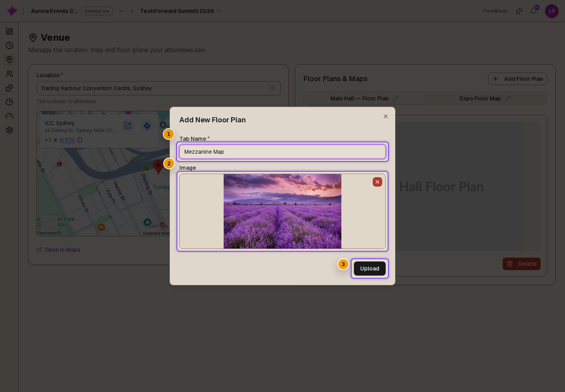Click the location pin icon in Location field

tap(273, 88)
